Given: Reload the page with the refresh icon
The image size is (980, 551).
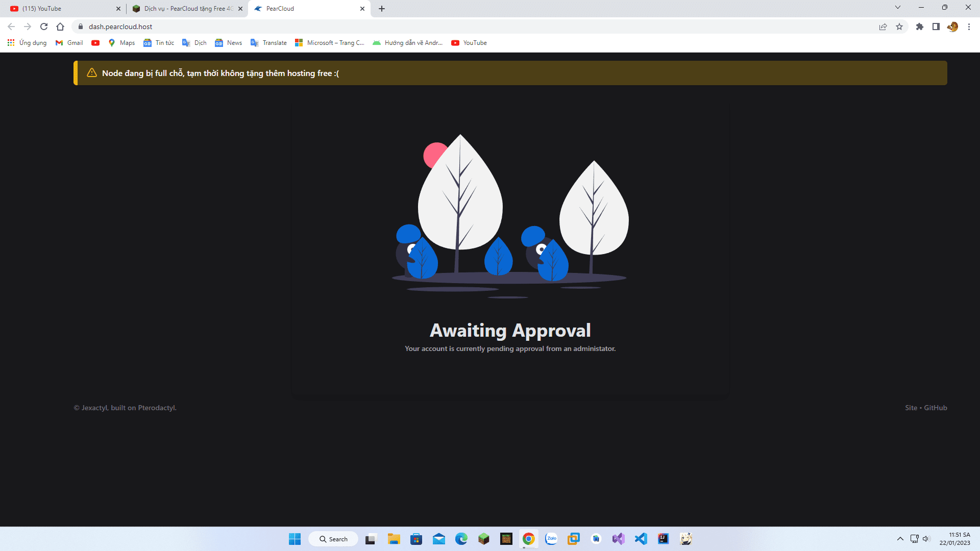Looking at the screenshot, I should click(44, 27).
